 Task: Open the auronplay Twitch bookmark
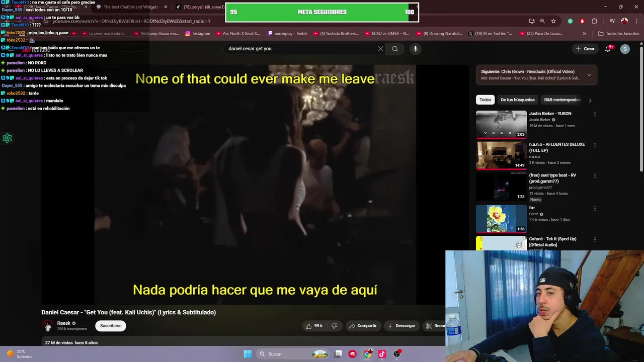pyautogui.click(x=287, y=33)
